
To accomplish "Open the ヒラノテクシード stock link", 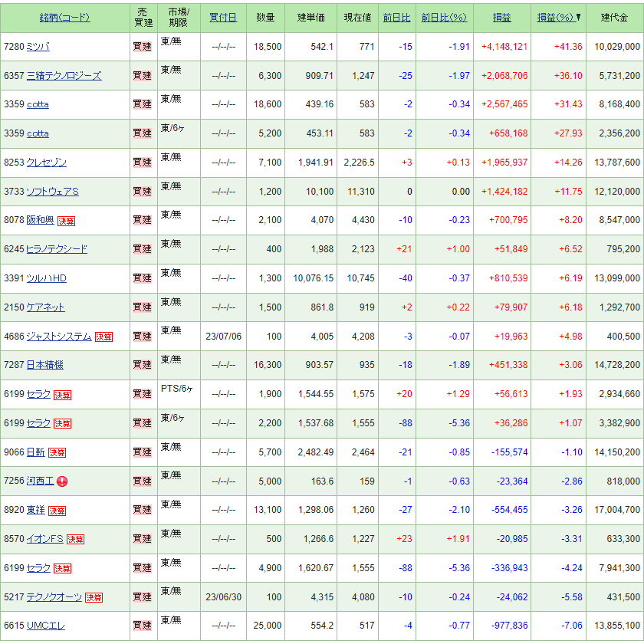I will click(57, 249).
